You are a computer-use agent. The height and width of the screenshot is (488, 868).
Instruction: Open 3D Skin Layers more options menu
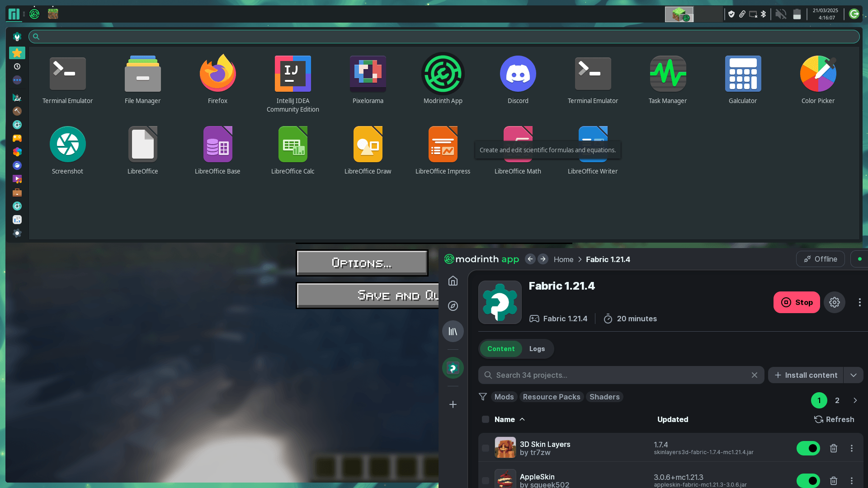tap(851, 448)
